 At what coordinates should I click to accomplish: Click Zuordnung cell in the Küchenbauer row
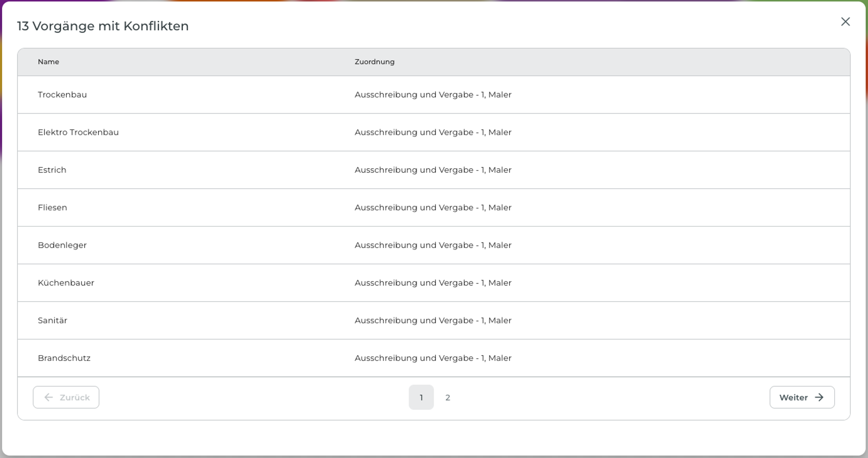(433, 283)
